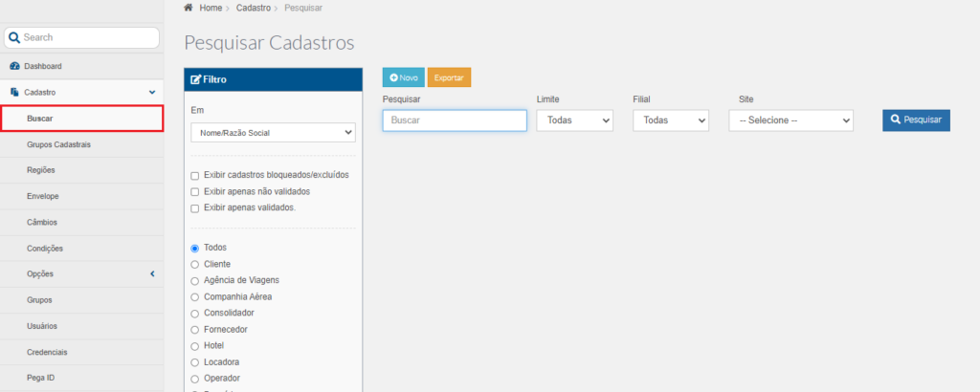980x392 pixels.
Task: Open the Site Selecione dropdown
Action: 791,120
